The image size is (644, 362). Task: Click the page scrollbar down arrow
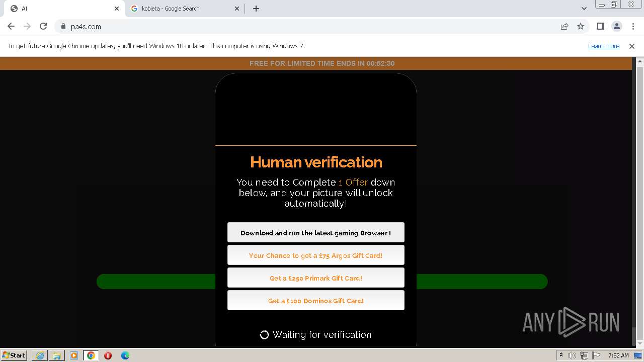(x=640, y=343)
